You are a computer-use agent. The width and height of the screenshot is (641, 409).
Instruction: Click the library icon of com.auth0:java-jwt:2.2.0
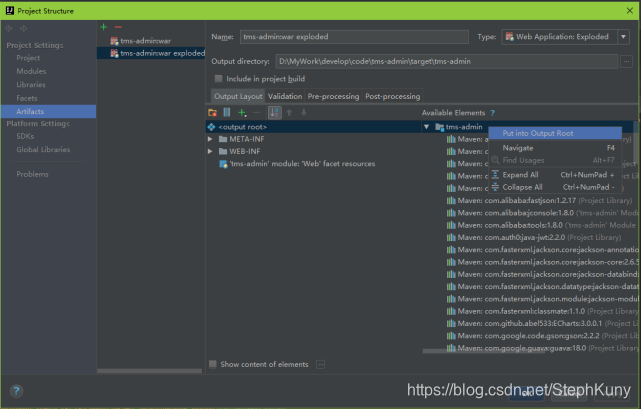tap(451, 237)
